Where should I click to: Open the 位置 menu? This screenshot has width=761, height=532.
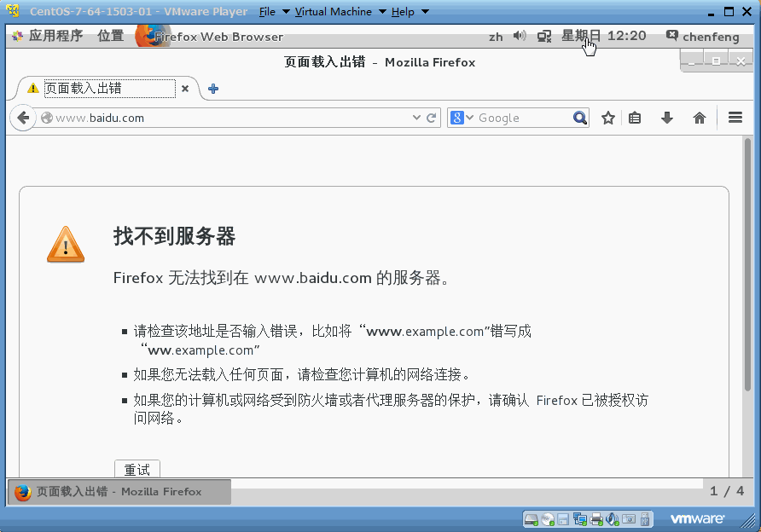(x=111, y=36)
